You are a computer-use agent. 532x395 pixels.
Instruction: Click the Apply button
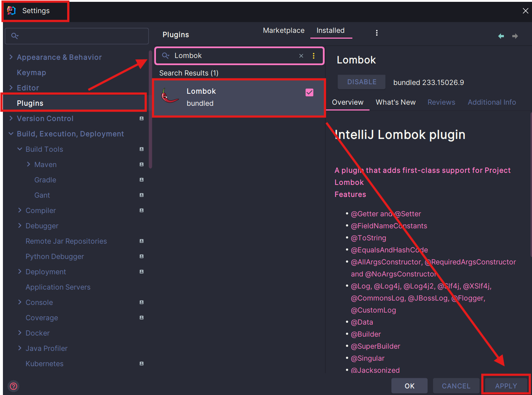point(506,386)
